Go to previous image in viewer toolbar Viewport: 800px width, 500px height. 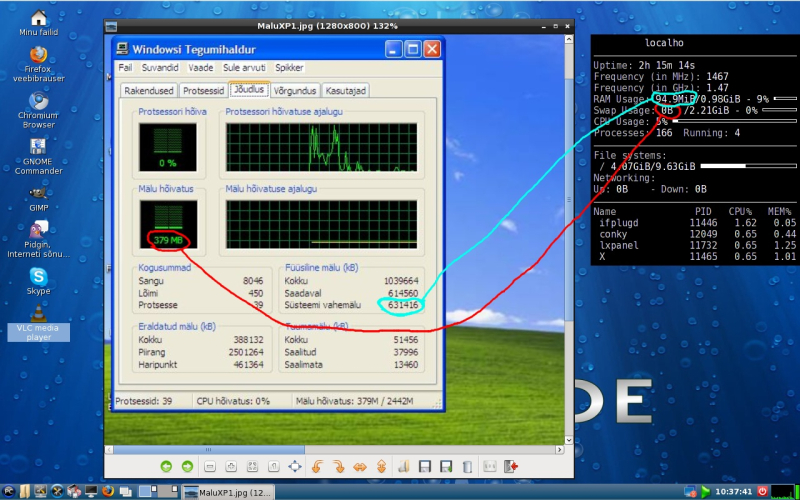click(x=166, y=466)
